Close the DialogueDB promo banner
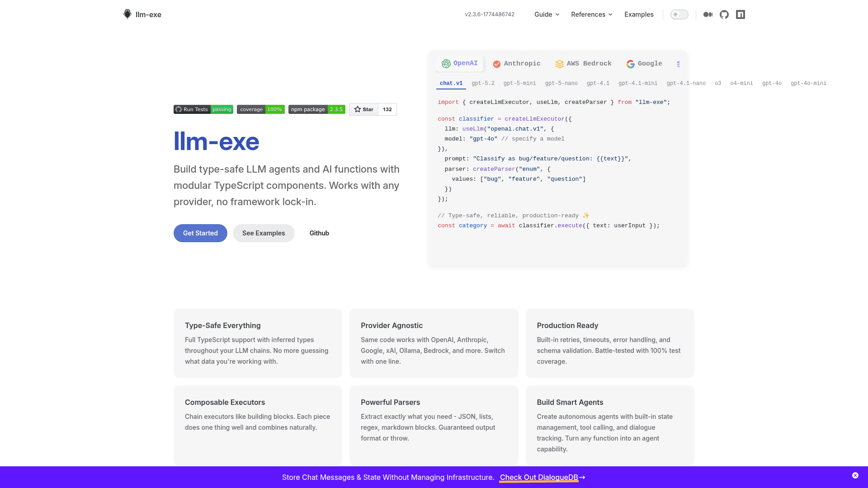 point(855,475)
